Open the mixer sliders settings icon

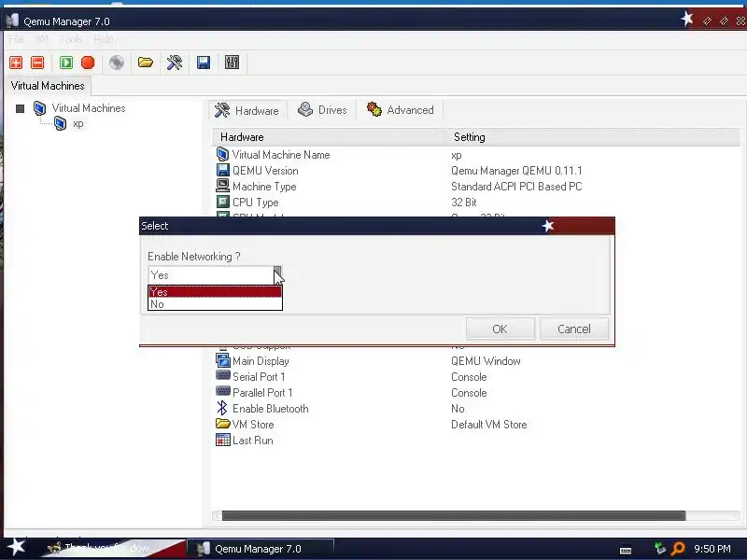232,63
